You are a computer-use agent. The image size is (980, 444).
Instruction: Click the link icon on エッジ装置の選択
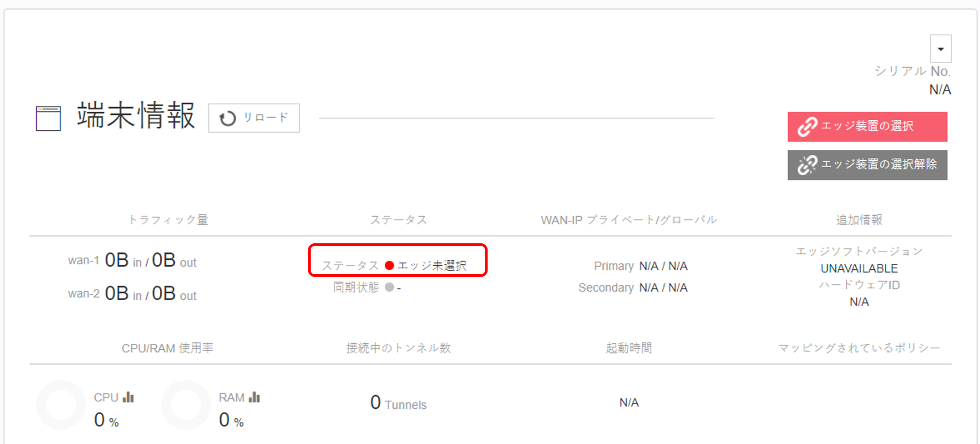[807, 127]
